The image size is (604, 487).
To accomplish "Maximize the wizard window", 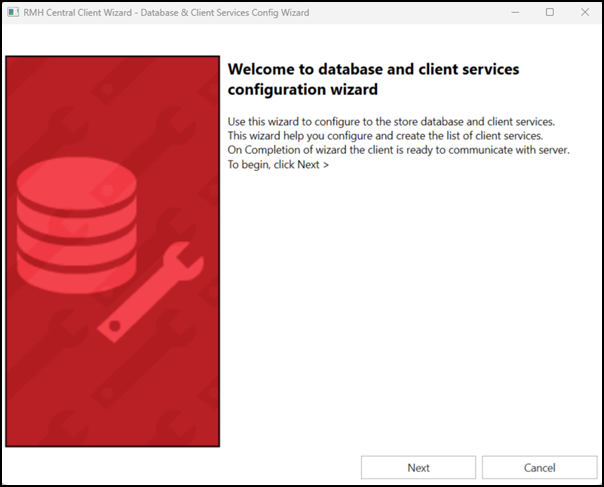I will point(550,12).
